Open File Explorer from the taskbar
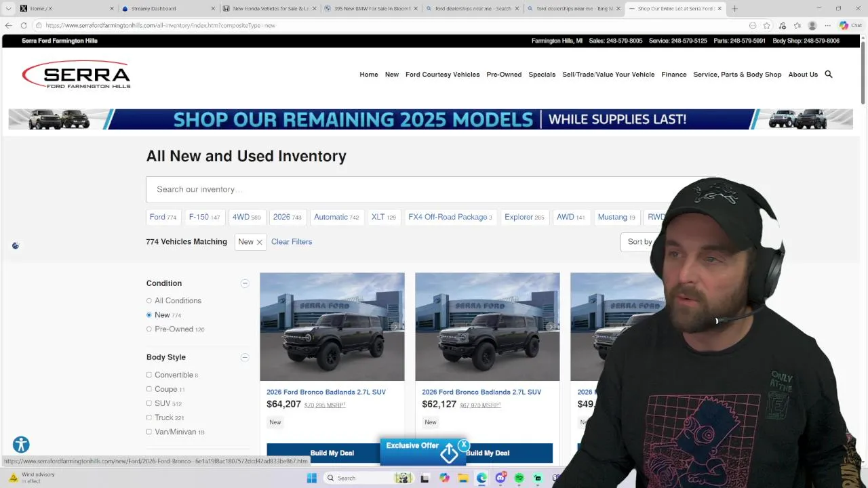Viewport: 868px width, 488px height. [x=462, y=478]
